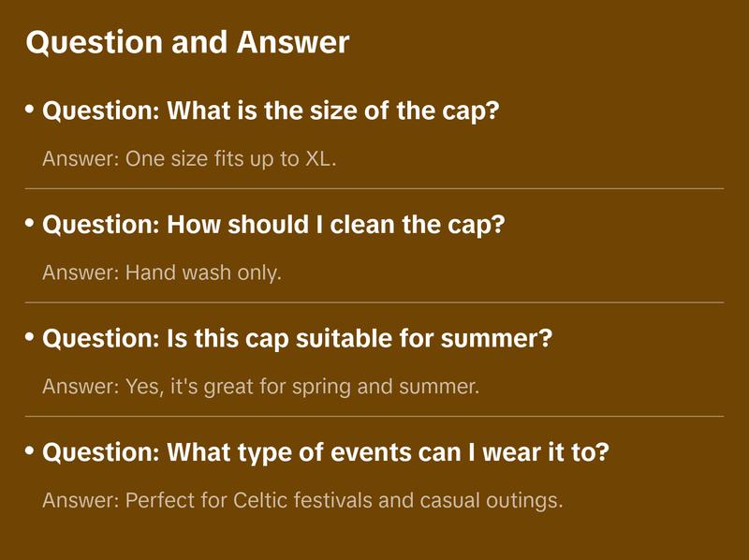Select the question about summer suitability
The image size is (749, 560).
(298, 339)
